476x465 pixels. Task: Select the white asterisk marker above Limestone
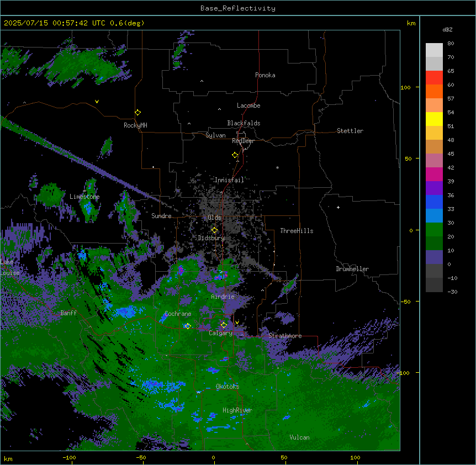click(84, 191)
